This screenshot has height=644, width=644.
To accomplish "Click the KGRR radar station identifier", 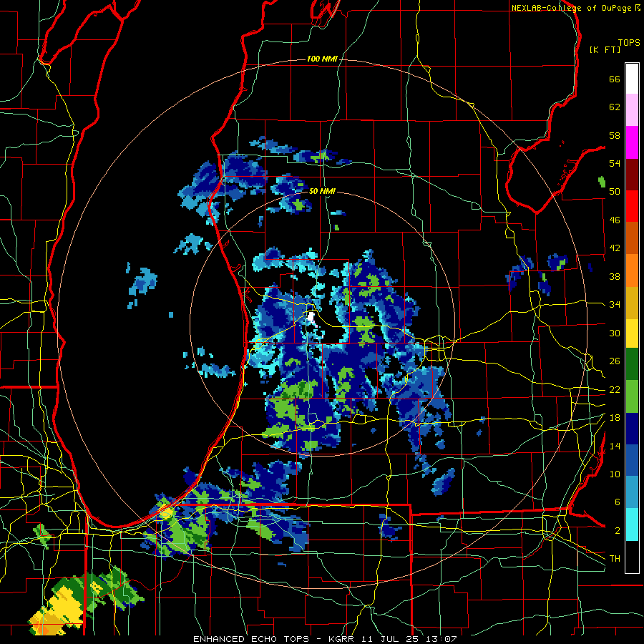I will 343,639.
